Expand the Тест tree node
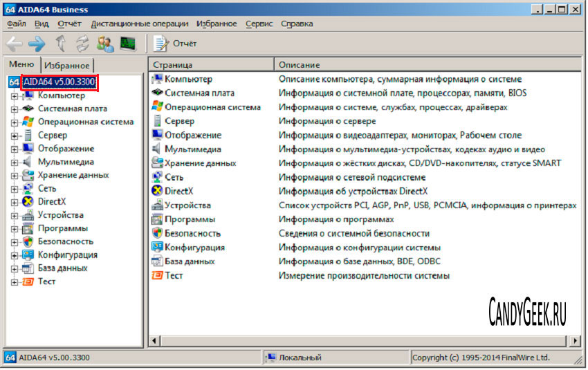 [15, 283]
